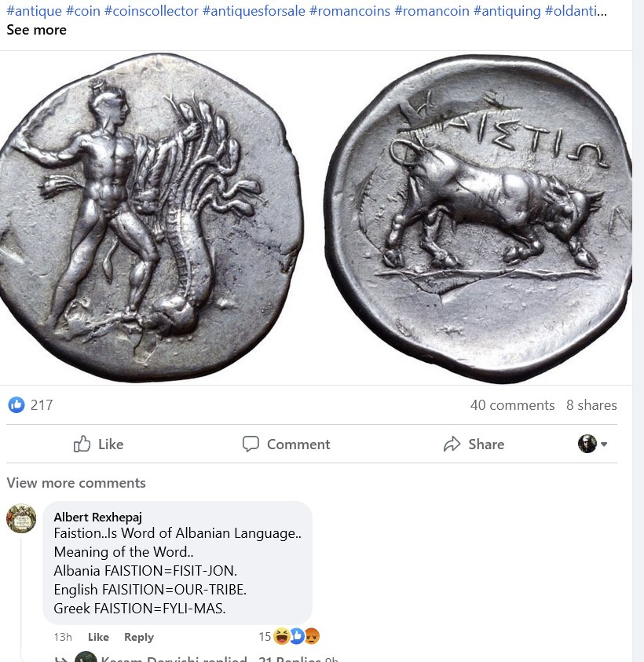Screen dimensions: 644x662
Task: Reply to Albert Rexhepaj's comment
Action: coord(139,637)
